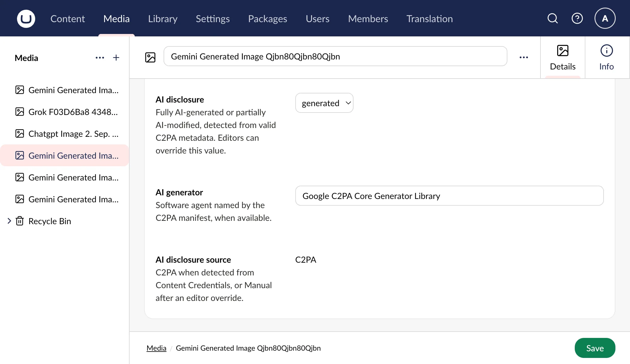This screenshot has width=630, height=364.
Task: Switch to the Info tab
Action: pos(606,58)
